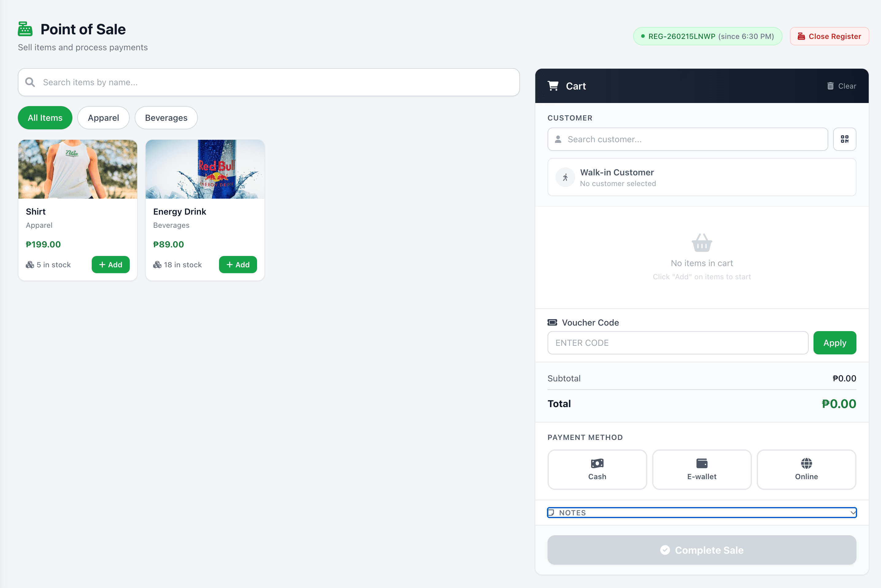Expand the Notes section
881x588 pixels.
tap(702, 513)
